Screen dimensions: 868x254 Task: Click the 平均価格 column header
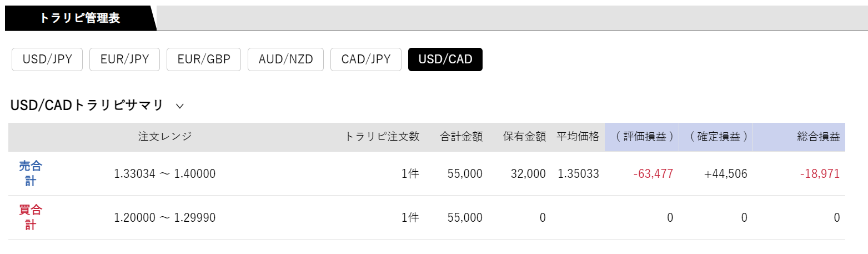[578, 137]
